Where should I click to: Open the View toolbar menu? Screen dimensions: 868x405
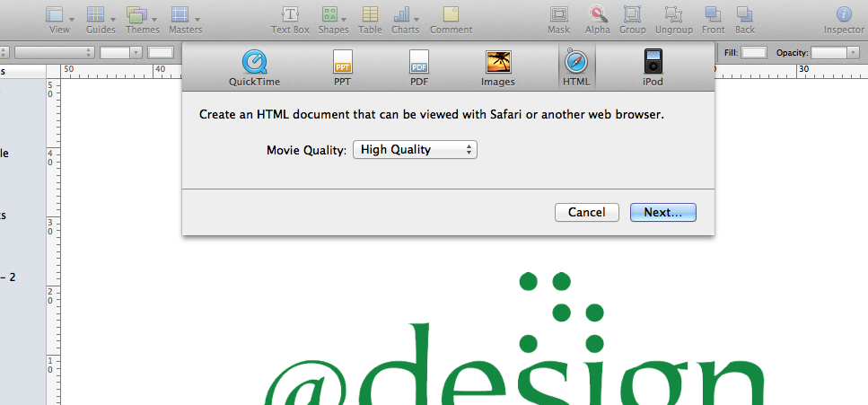coord(59,20)
